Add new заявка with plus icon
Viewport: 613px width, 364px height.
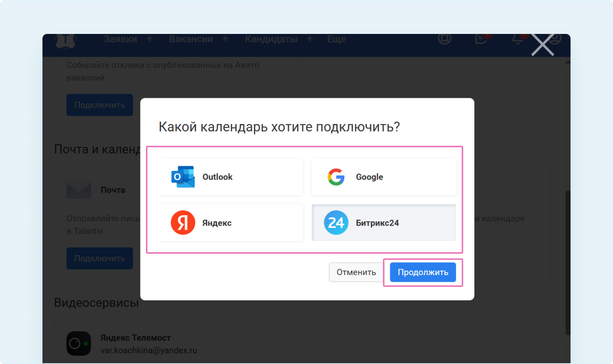point(150,39)
